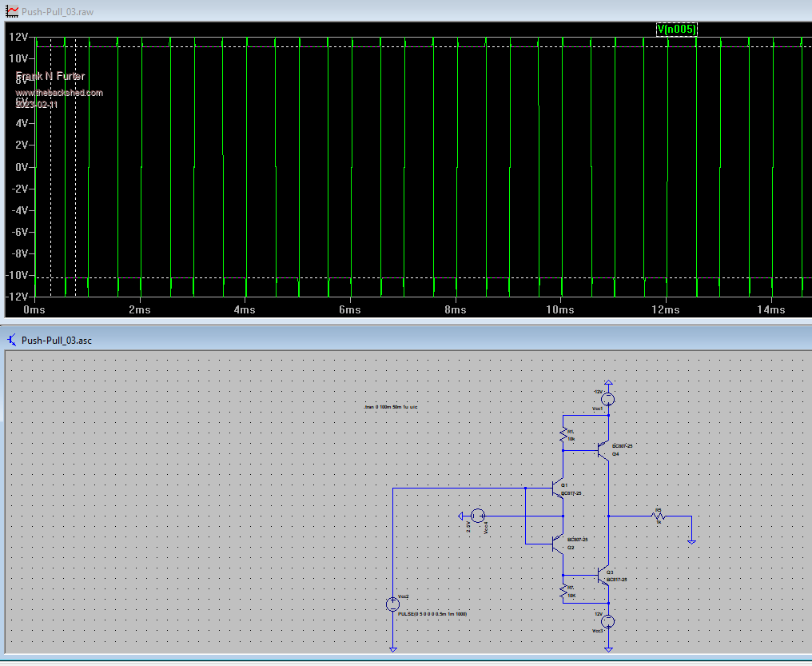Screen dimensions: 812x666
Task: Select the Vcc1 12V voltage source
Action: (x=608, y=398)
